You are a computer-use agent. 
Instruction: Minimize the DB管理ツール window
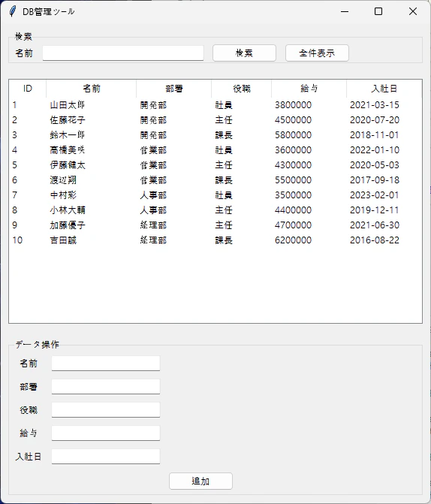coord(345,11)
